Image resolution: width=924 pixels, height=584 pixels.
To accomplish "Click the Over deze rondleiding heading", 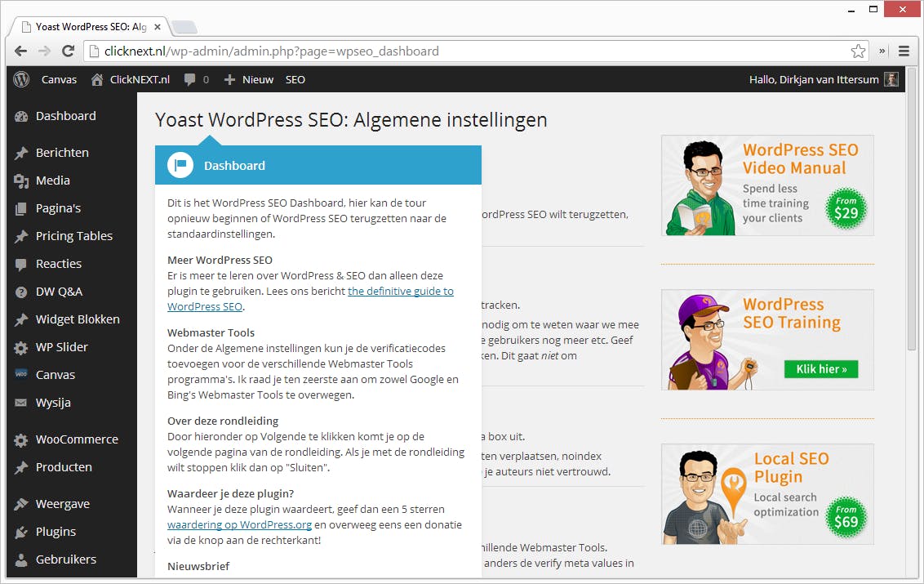I will 223,421.
